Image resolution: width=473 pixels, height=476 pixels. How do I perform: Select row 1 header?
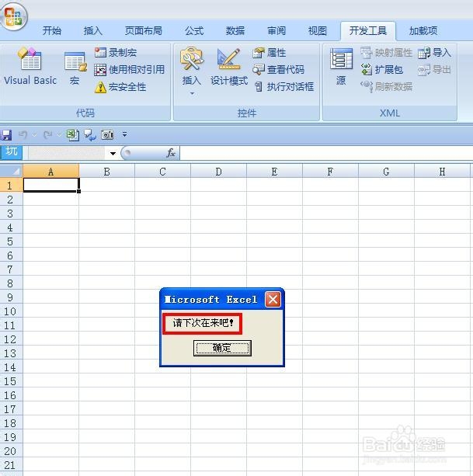(11, 185)
